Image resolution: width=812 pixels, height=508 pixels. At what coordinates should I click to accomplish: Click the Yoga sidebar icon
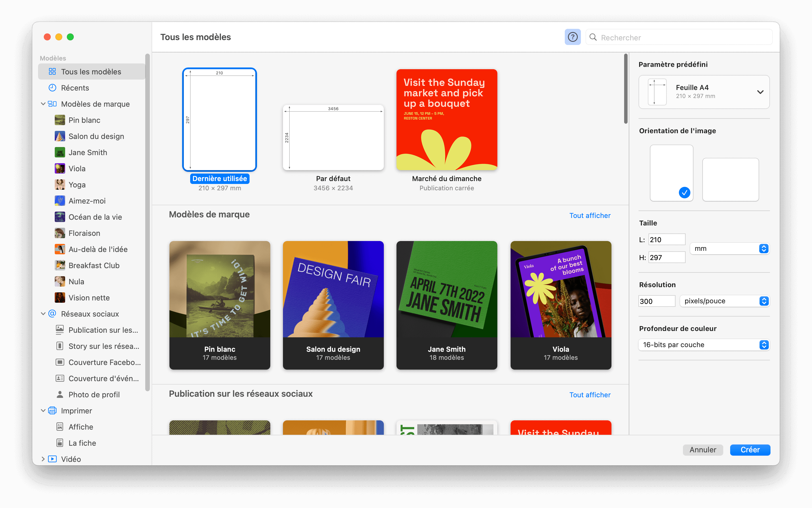(x=60, y=185)
